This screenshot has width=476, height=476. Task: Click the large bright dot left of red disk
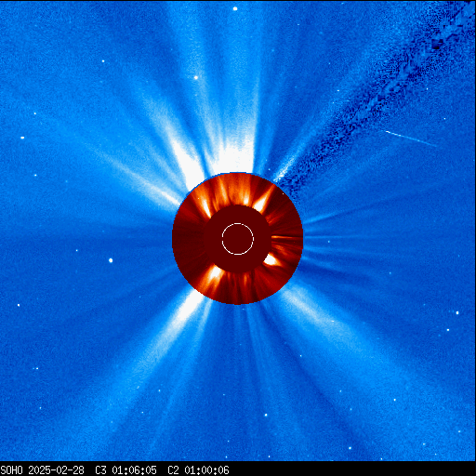tap(111, 260)
